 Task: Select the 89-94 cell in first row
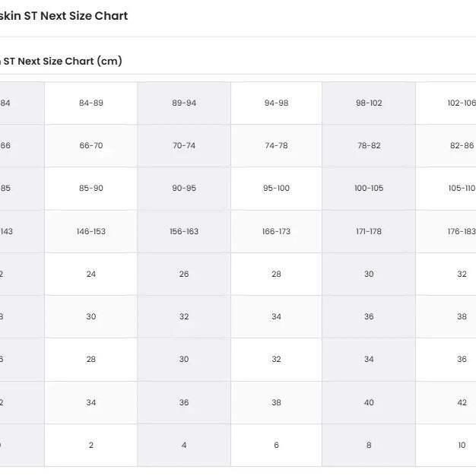point(184,103)
